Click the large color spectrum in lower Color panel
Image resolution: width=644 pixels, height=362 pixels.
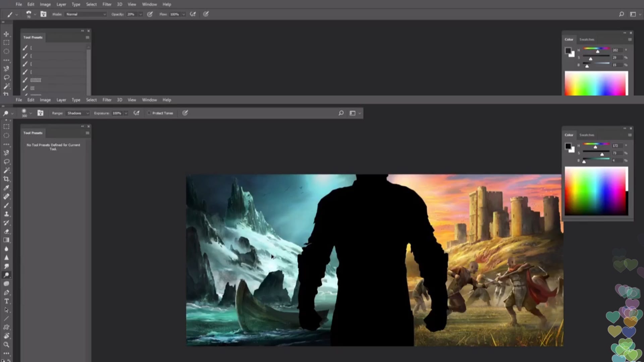tap(596, 191)
